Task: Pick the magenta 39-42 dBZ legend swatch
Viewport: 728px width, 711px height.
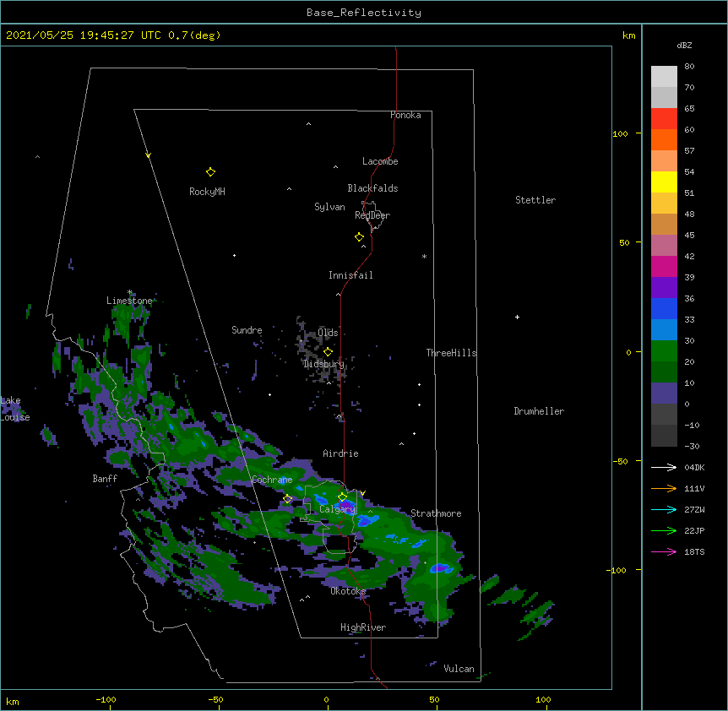Action: click(664, 266)
